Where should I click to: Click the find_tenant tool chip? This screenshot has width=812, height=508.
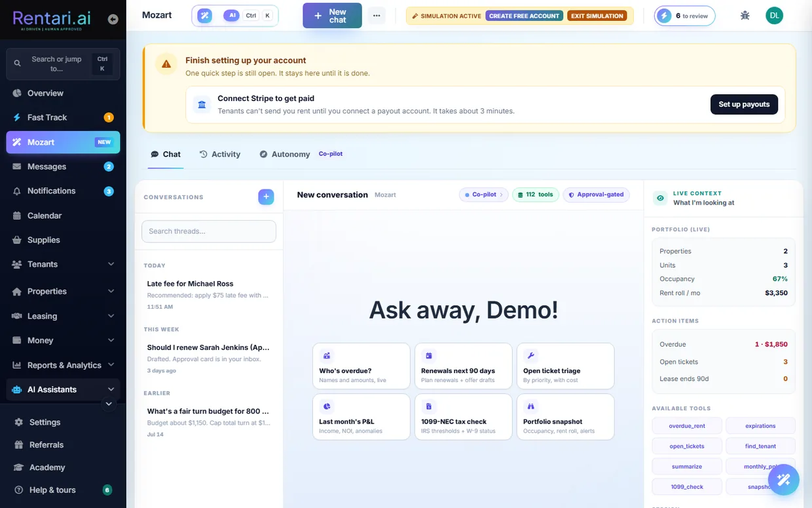pos(760,446)
